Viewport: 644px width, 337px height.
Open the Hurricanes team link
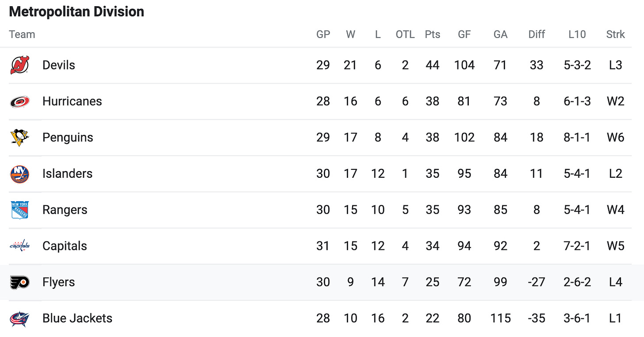[x=72, y=101]
